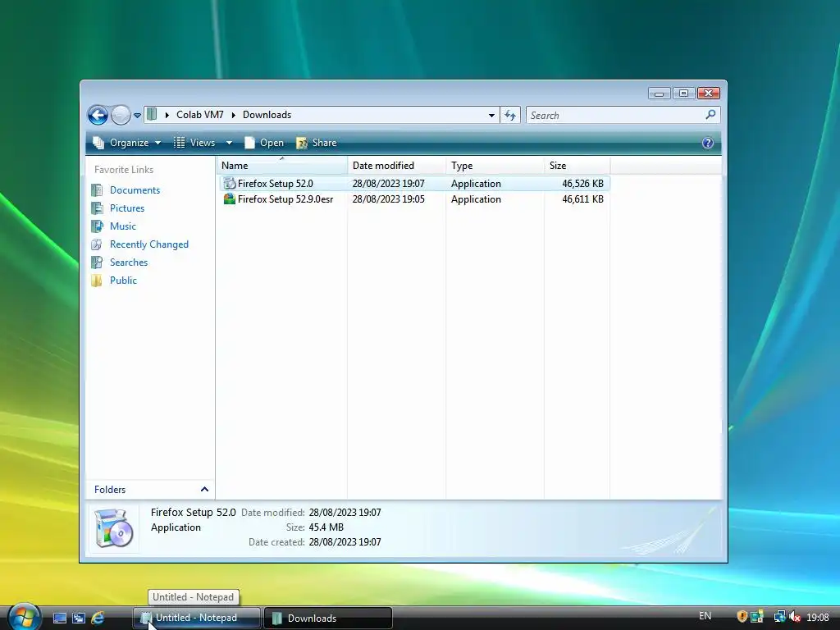840x630 pixels.
Task: Open Public folder in Favorite Links
Action: click(x=123, y=281)
